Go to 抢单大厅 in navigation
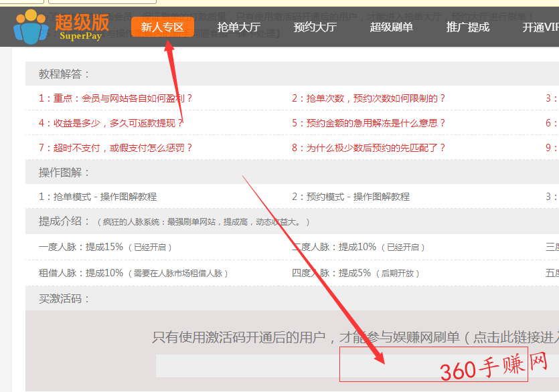559x392 pixels. click(239, 27)
